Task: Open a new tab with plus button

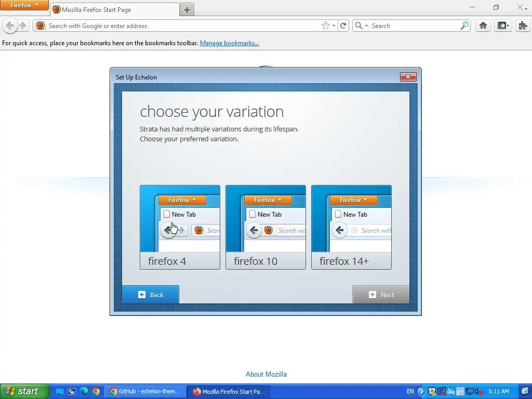Action: point(187,9)
